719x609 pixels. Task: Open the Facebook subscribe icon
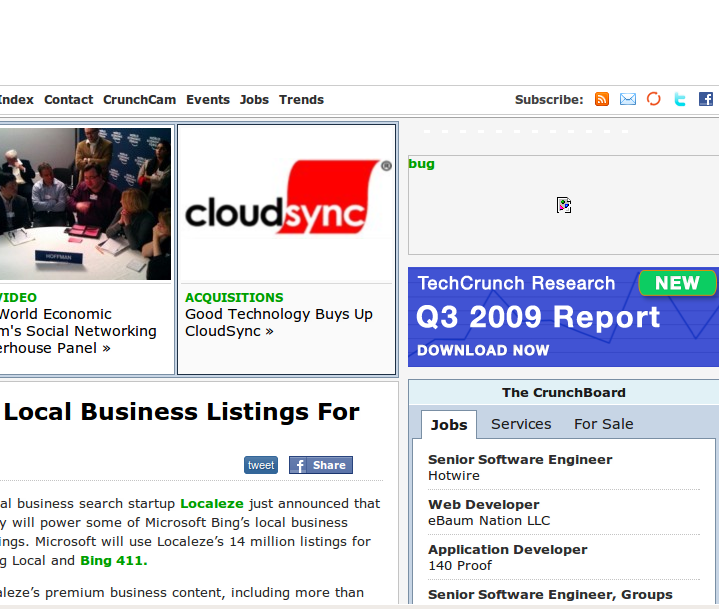coord(706,99)
